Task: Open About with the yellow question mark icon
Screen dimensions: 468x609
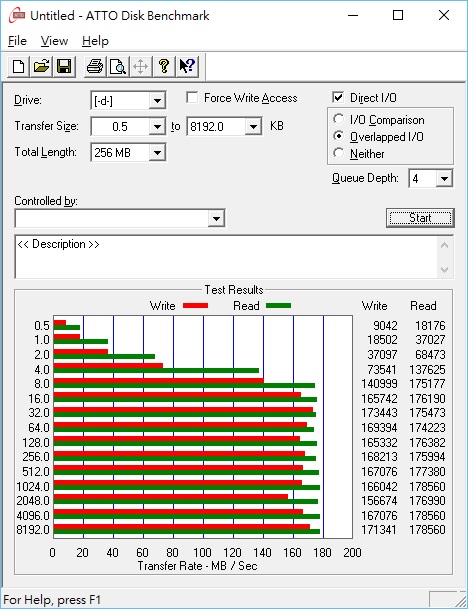Action: click(164, 66)
